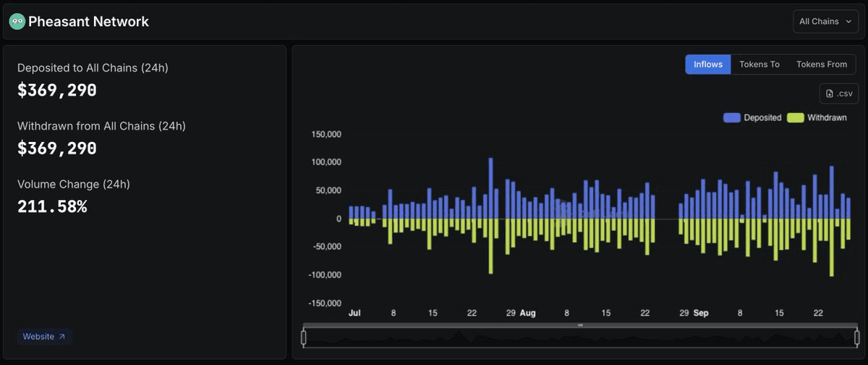Click the Pheasant Network title text
Viewport: 868px width, 365px height.
[88, 22]
